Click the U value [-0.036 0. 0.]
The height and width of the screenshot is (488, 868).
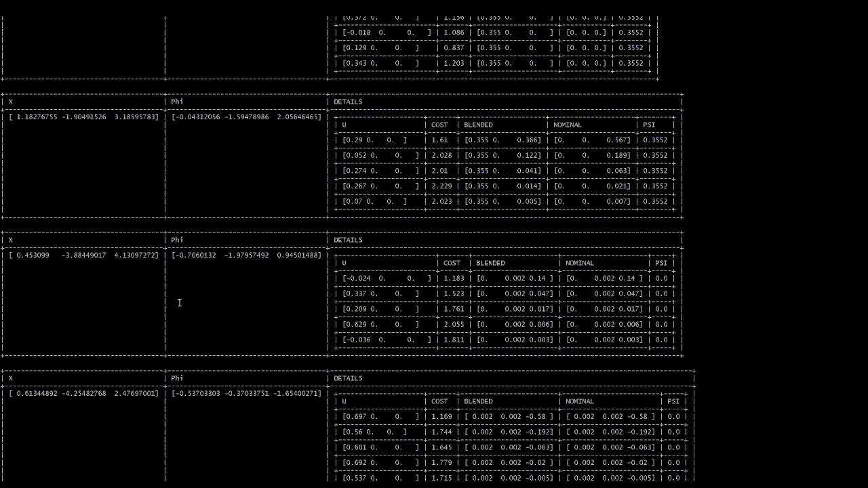(x=387, y=340)
